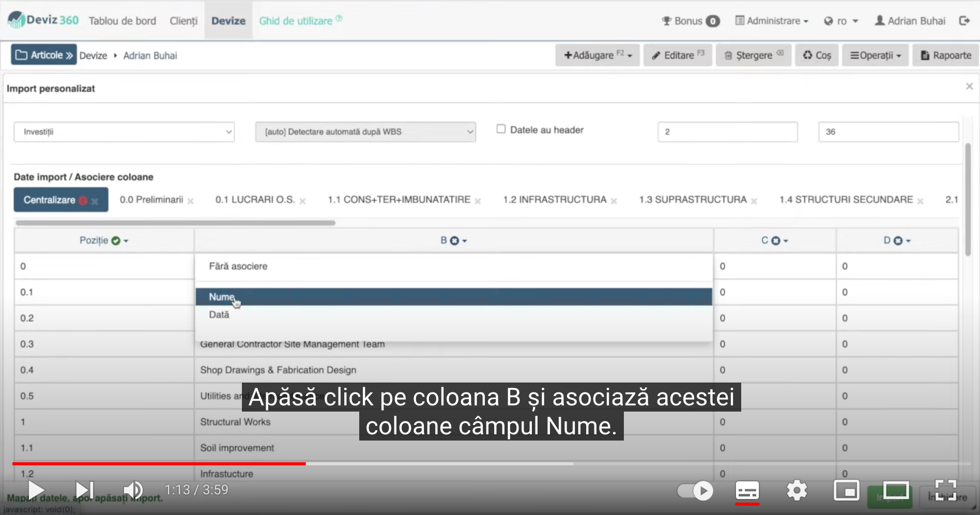Toggle video subtitles off
This screenshot has height=515, width=980.
[747, 490]
